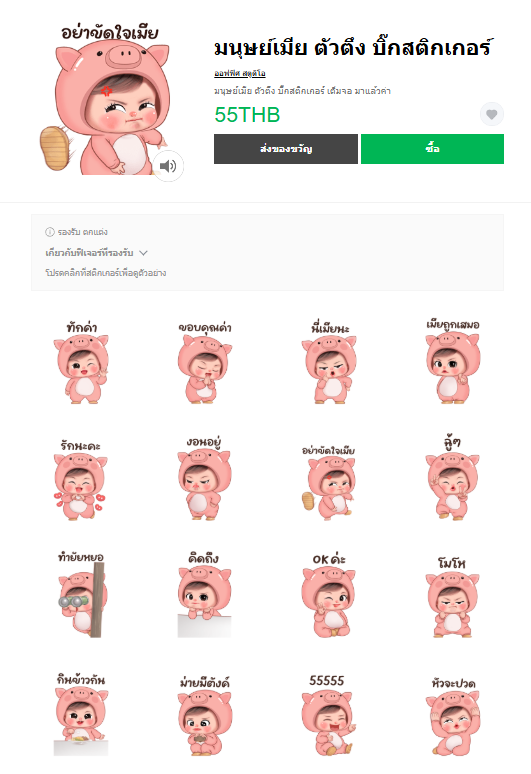Preview the 55555 laughing sticker
The width and height of the screenshot is (531, 774).
pos(327,715)
